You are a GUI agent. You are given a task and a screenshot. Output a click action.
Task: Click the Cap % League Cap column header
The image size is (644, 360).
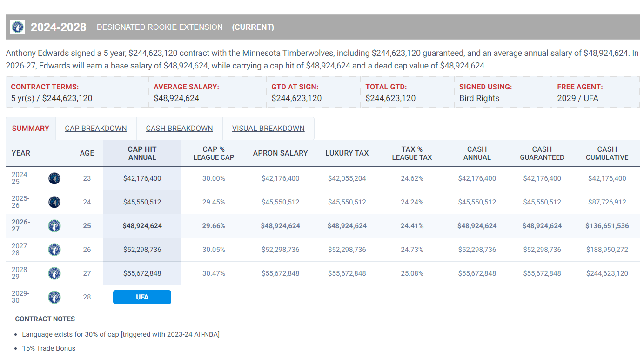point(214,153)
